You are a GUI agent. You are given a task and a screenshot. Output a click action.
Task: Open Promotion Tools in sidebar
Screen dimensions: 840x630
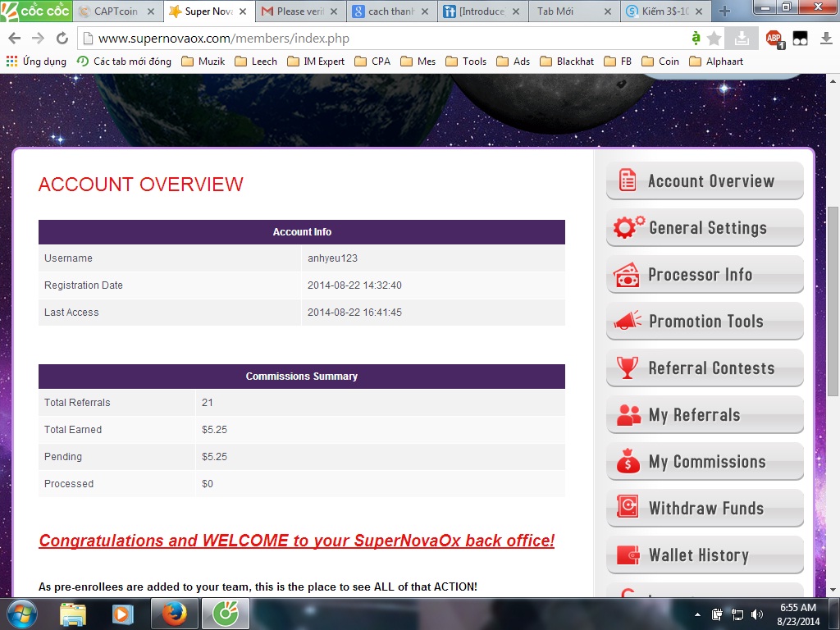tap(705, 321)
